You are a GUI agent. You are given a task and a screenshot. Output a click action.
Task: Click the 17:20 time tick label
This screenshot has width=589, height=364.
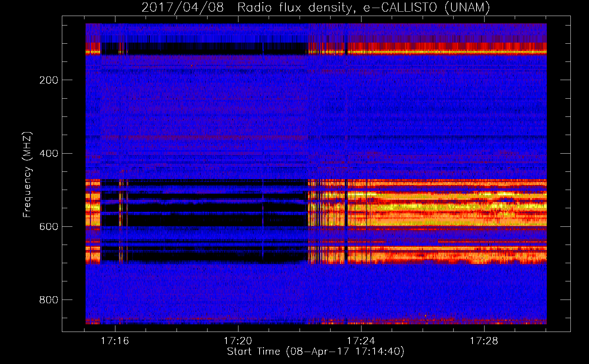tap(238, 341)
